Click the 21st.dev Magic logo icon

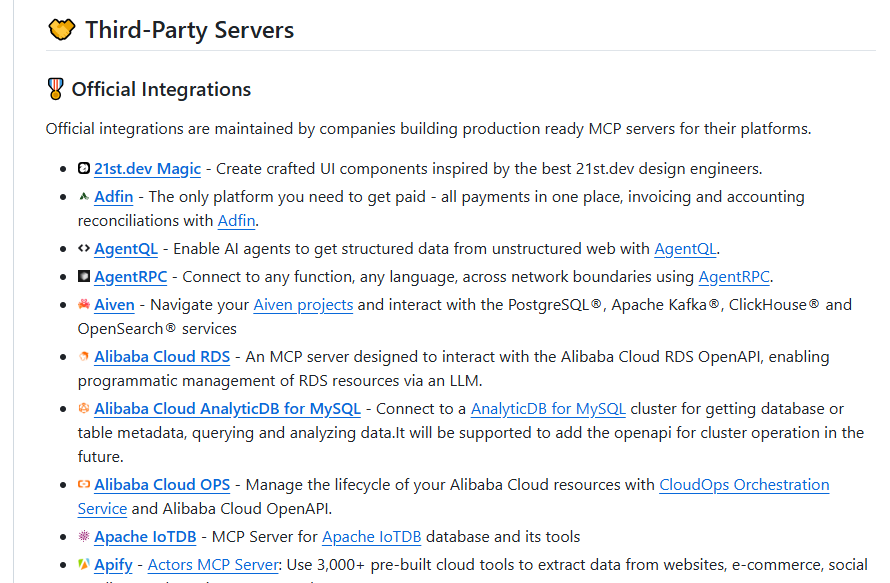tap(83, 169)
